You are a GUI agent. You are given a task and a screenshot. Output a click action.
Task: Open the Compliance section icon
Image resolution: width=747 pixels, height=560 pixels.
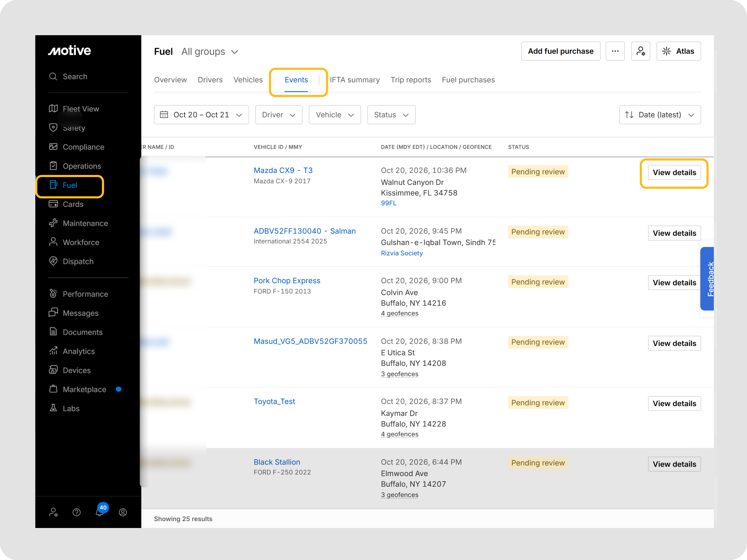(53, 147)
